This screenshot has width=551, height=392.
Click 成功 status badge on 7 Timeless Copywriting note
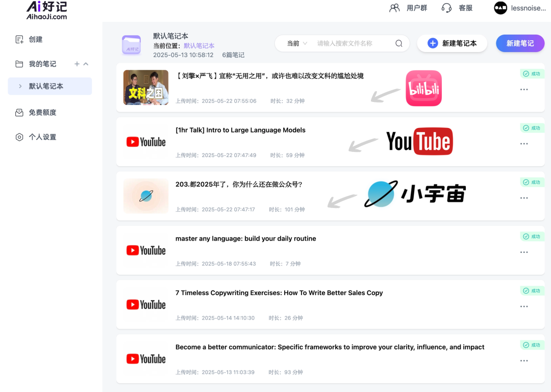click(x=532, y=291)
